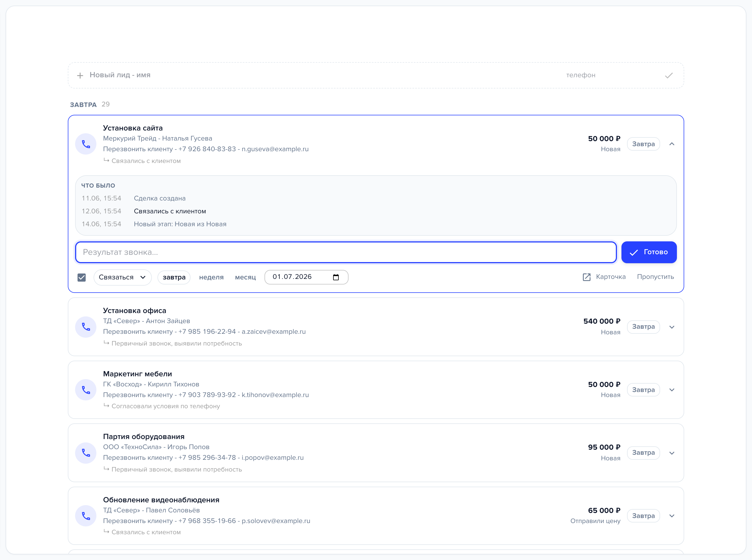The width and height of the screenshot is (752, 560).
Task: Click history entry Сделка создана
Action: [159, 198]
